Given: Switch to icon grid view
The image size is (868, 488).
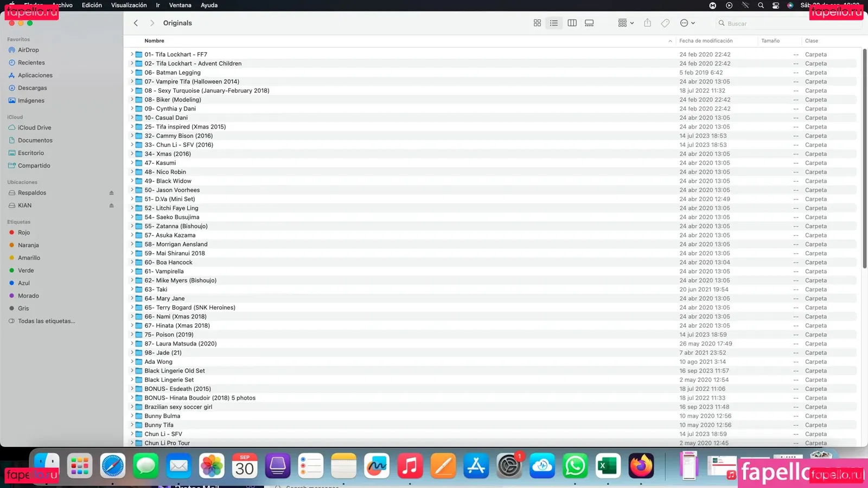Looking at the screenshot, I should 537,23.
